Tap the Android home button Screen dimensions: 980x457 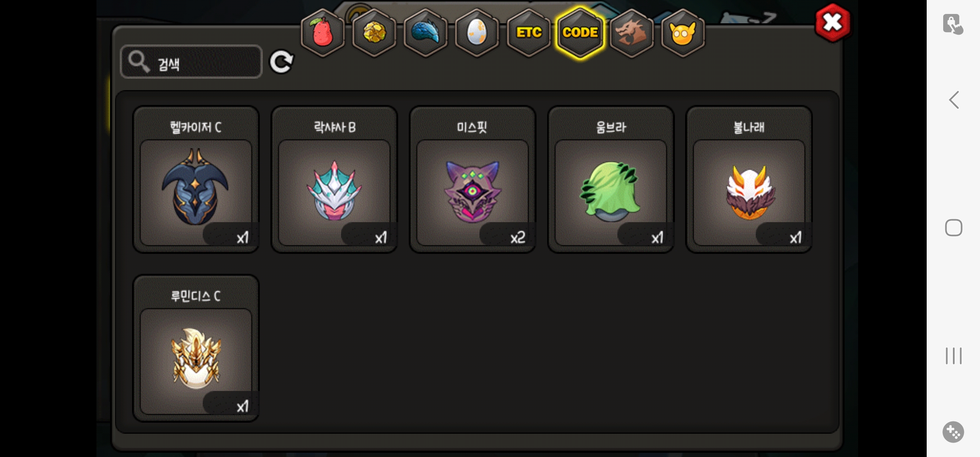954,228
